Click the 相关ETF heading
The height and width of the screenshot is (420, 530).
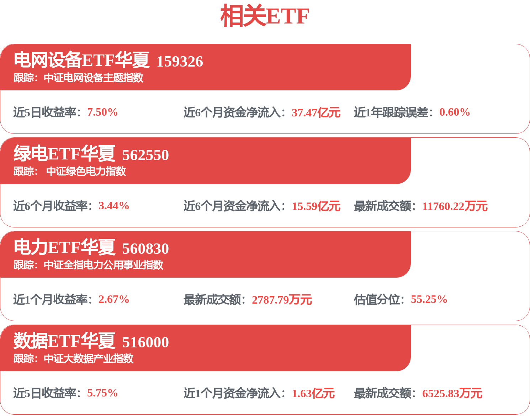265,16
